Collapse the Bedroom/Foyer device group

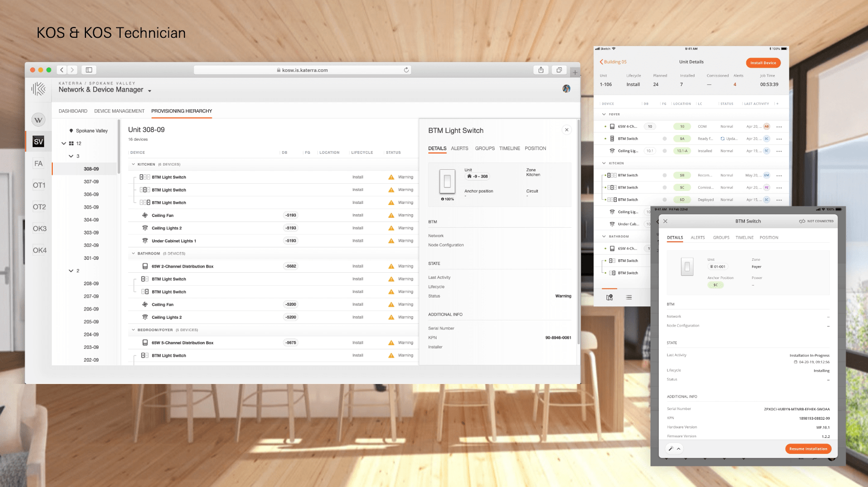(133, 330)
